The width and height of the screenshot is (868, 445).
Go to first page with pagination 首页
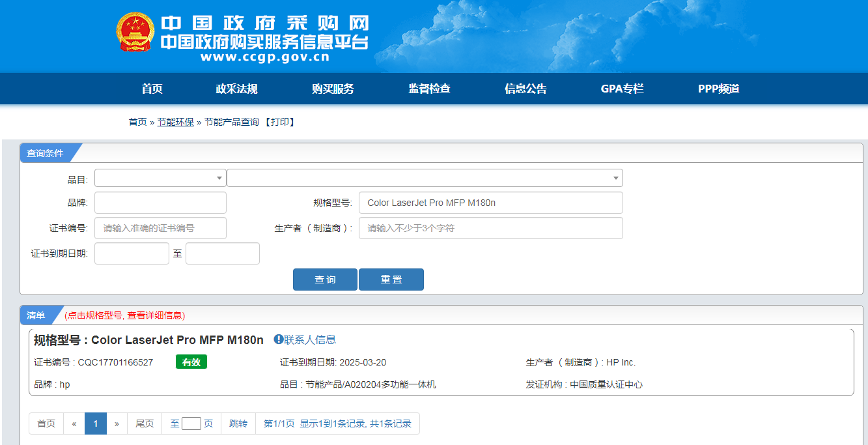click(46, 423)
